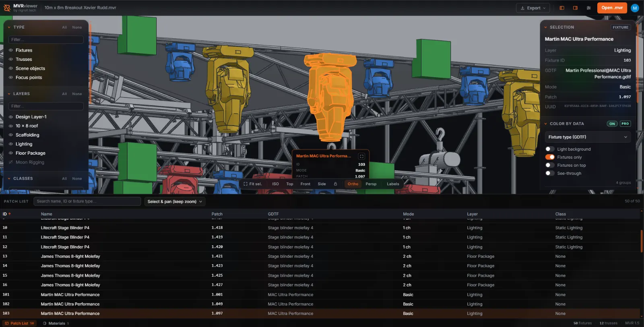Screen dimensions: 644x327
Task: Open the Patch List tab
Action: [x=19, y=323]
